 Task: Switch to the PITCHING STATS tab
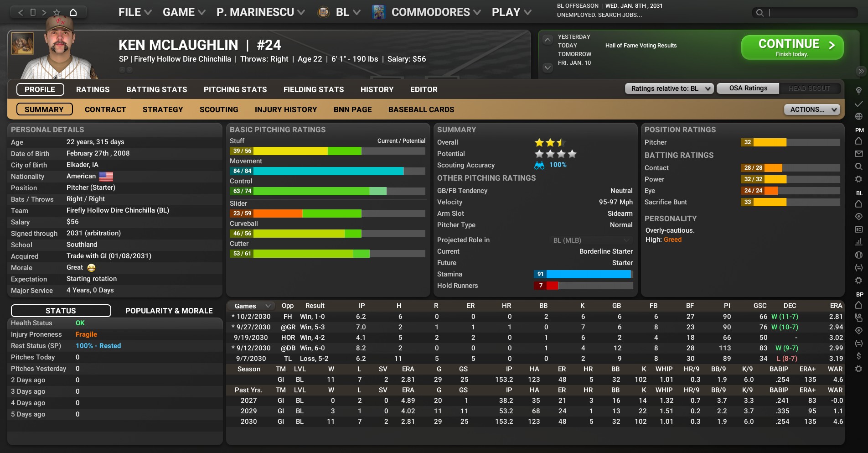235,89
